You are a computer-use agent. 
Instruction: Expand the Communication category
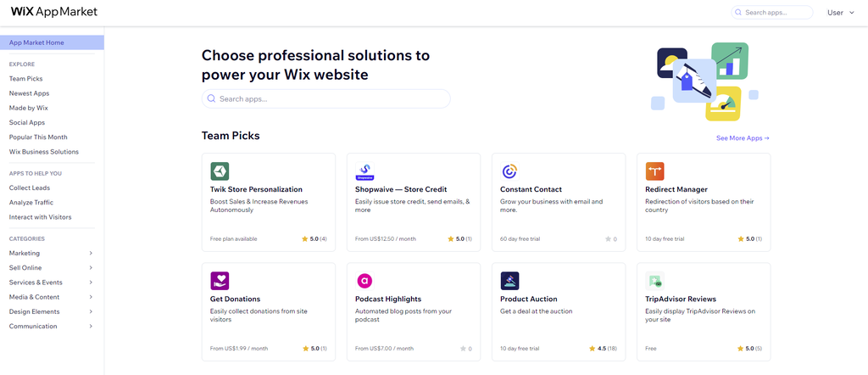click(x=91, y=326)
